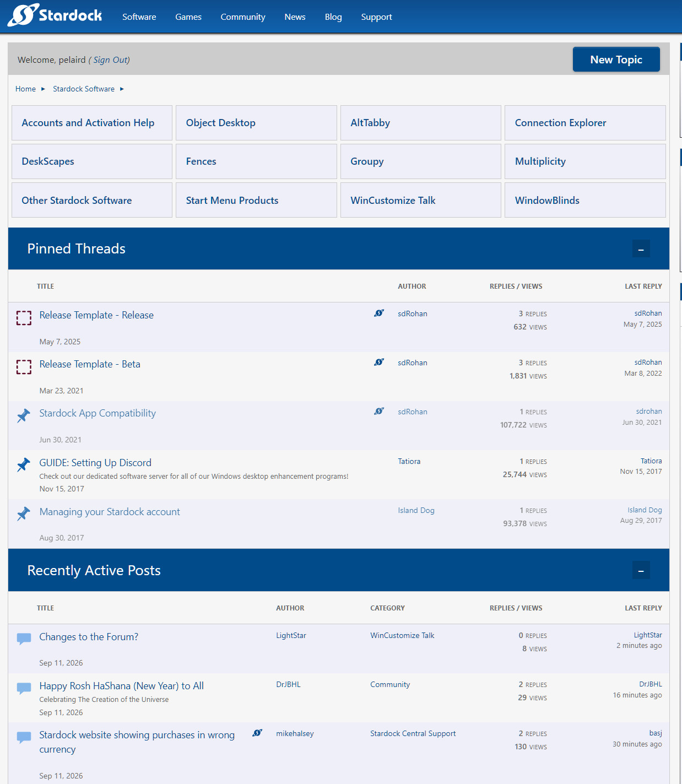682x784 pixels.
Task: Collapse the Pinned Threads section
Action: pyautogui.click(x=641, y=249)
